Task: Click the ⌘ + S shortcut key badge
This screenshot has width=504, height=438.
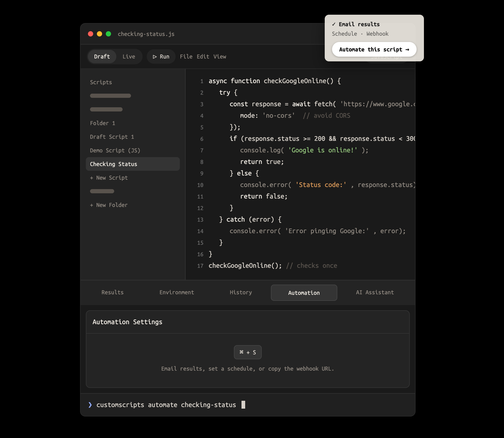Action: [248, 352]
